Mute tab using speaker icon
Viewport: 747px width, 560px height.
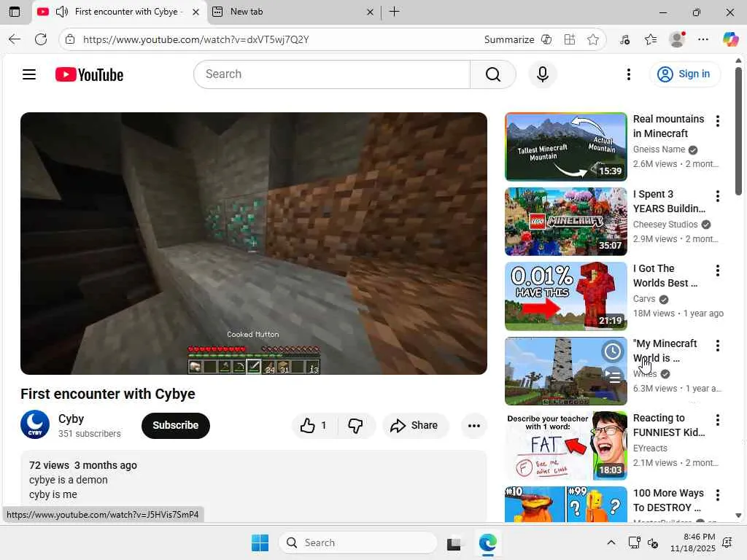pyautogui.click(x=62, y=12)
